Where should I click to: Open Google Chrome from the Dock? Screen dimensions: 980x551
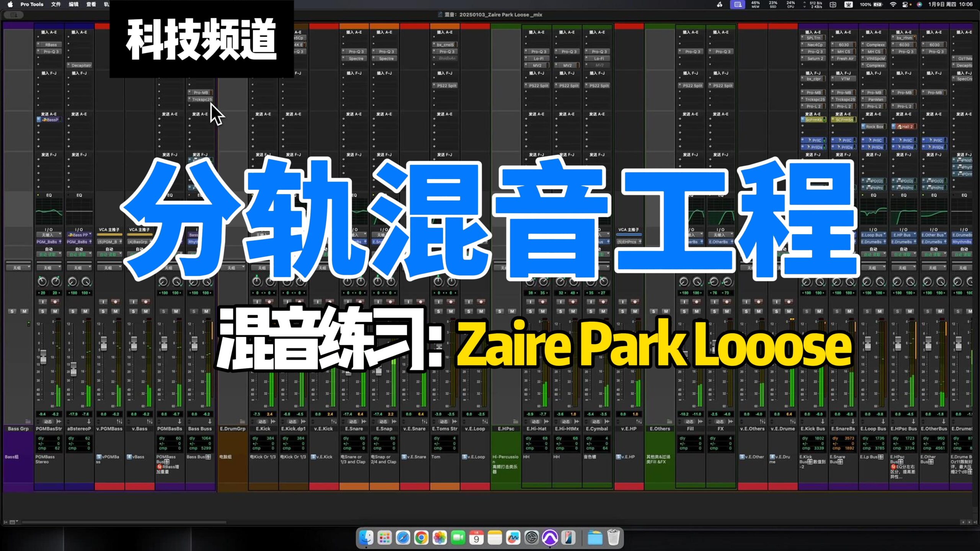tap(421, 538)
